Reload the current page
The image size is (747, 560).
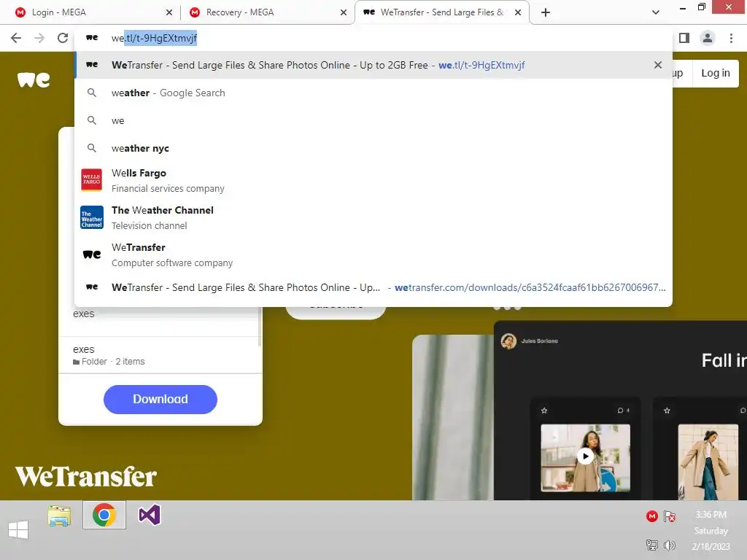(x=63, y=38)
